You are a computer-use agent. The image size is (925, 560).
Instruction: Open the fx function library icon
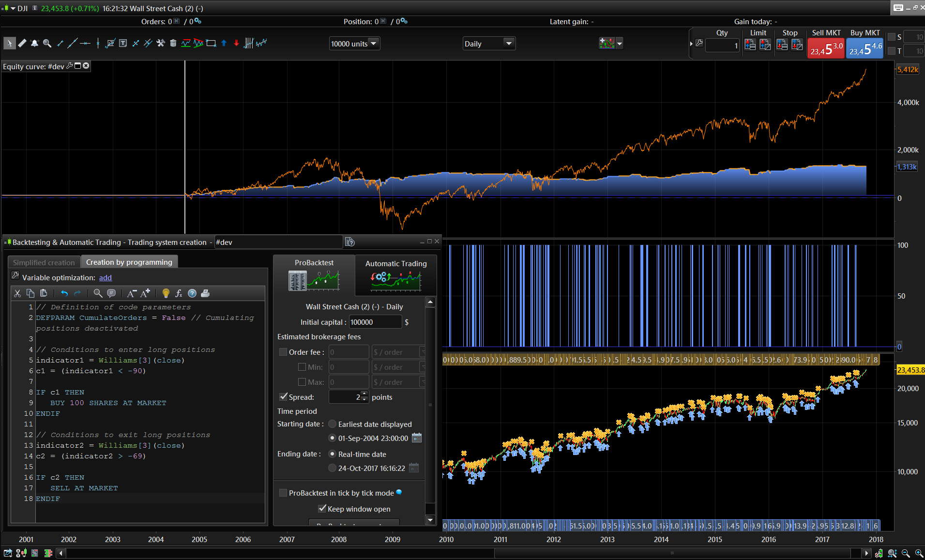pos(179,293)
